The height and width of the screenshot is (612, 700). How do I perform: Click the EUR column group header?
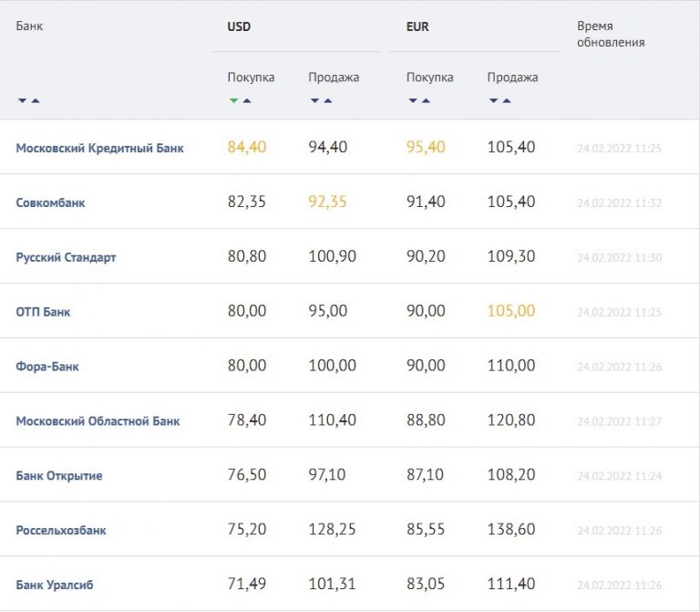[417, 26]
